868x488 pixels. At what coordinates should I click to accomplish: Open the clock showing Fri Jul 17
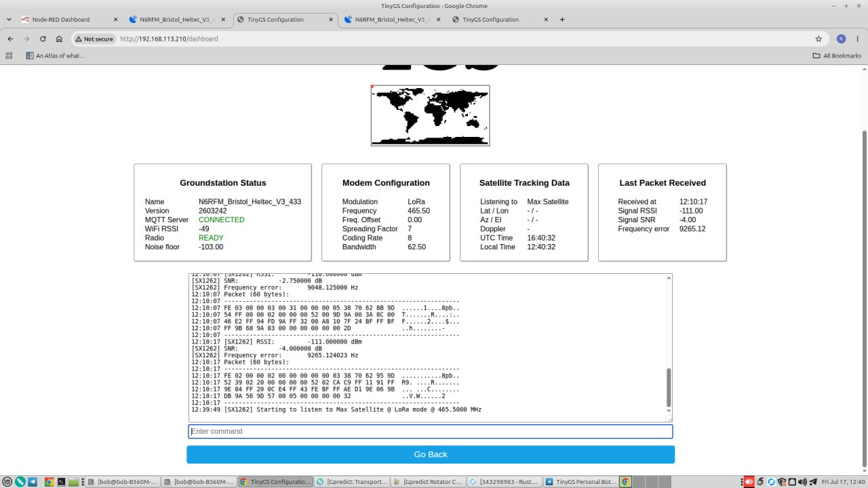tap(843, 482)
